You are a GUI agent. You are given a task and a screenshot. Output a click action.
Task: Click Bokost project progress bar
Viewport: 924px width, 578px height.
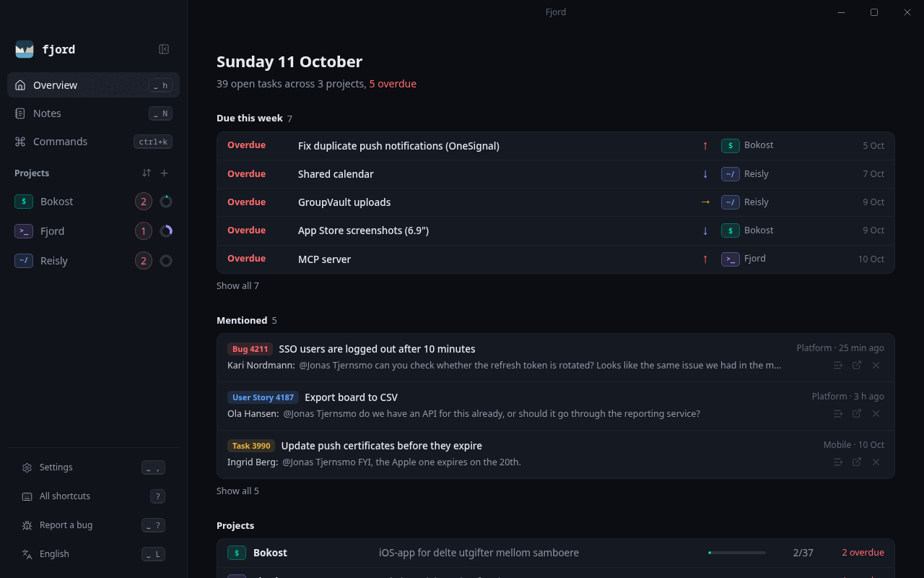(737, 553)
